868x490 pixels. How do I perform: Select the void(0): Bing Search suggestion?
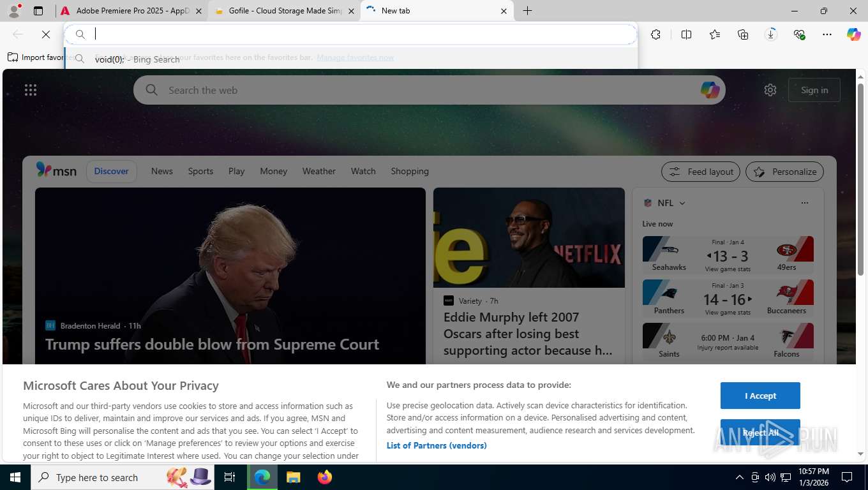click(351, 59)
